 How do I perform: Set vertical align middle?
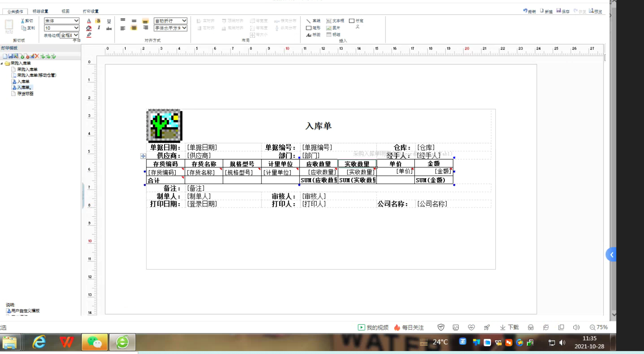(x=134, y=21)
